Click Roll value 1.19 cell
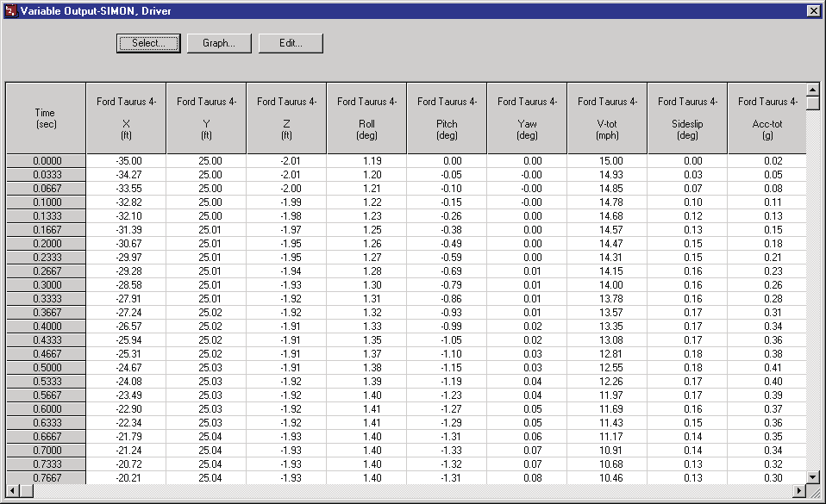This screenshot has width=826, height=504. click(x=366, y=161)
